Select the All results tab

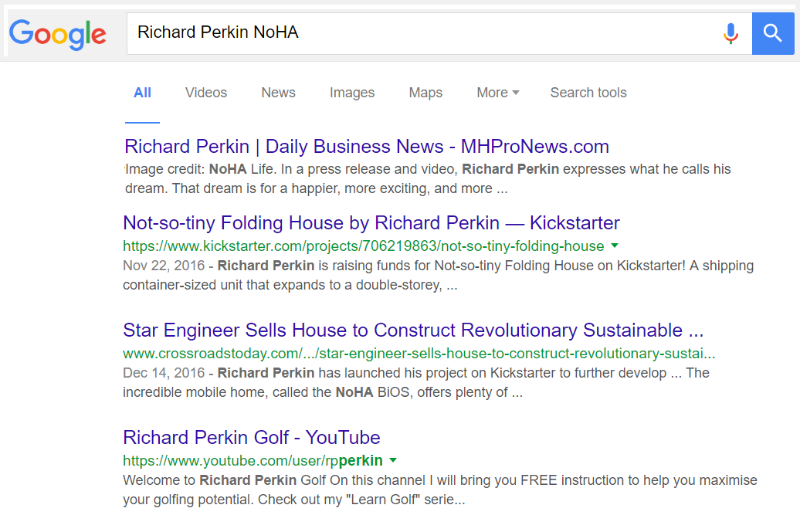[x=142, y=93]
